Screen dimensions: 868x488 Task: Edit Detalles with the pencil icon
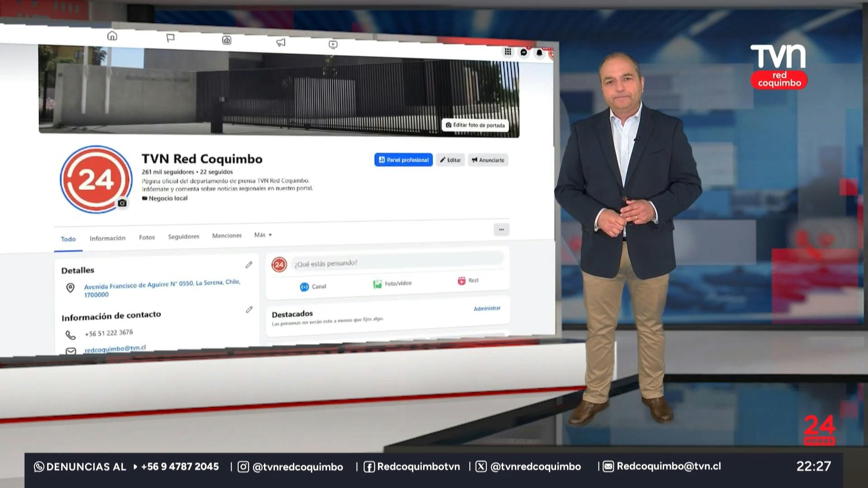(249, 265)
